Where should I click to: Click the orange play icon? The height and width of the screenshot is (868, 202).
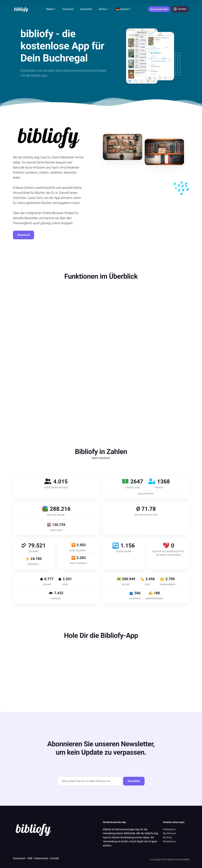(73, 545)
